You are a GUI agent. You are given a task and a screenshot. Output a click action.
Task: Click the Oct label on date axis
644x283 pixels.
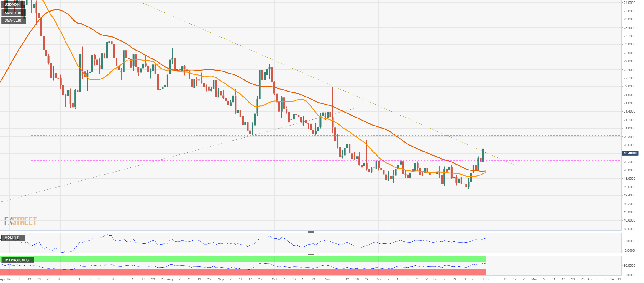pyautogui.click(x=274, y=279)
